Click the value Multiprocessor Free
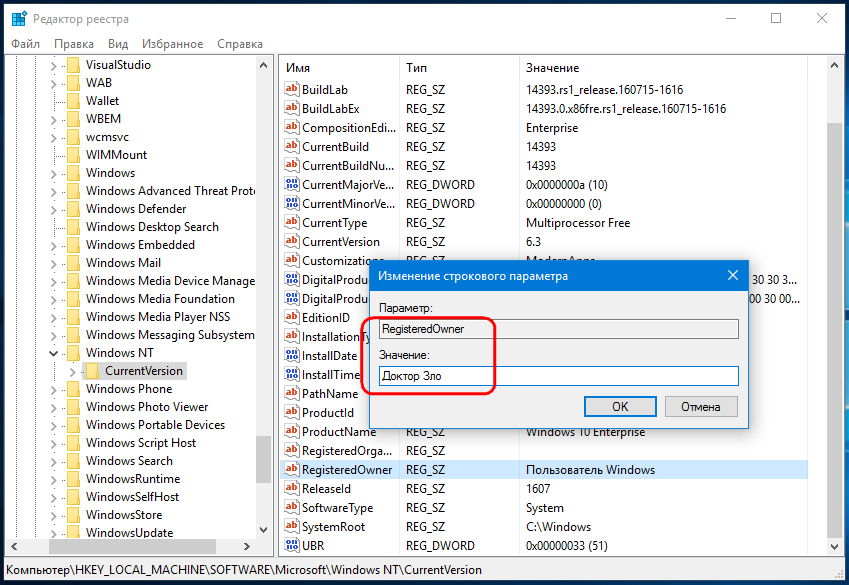849x585 pixels. [x=578, y=223]
